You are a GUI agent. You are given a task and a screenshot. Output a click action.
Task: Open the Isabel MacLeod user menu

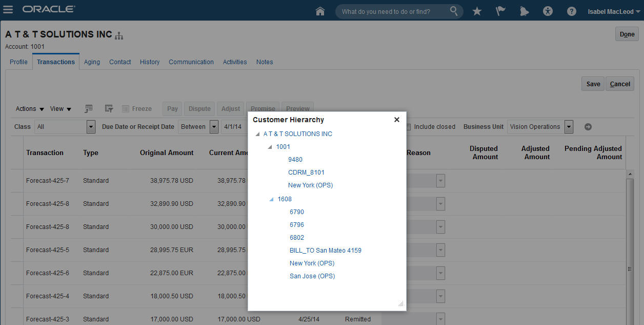pyautogui.click(x=614, y=11)
